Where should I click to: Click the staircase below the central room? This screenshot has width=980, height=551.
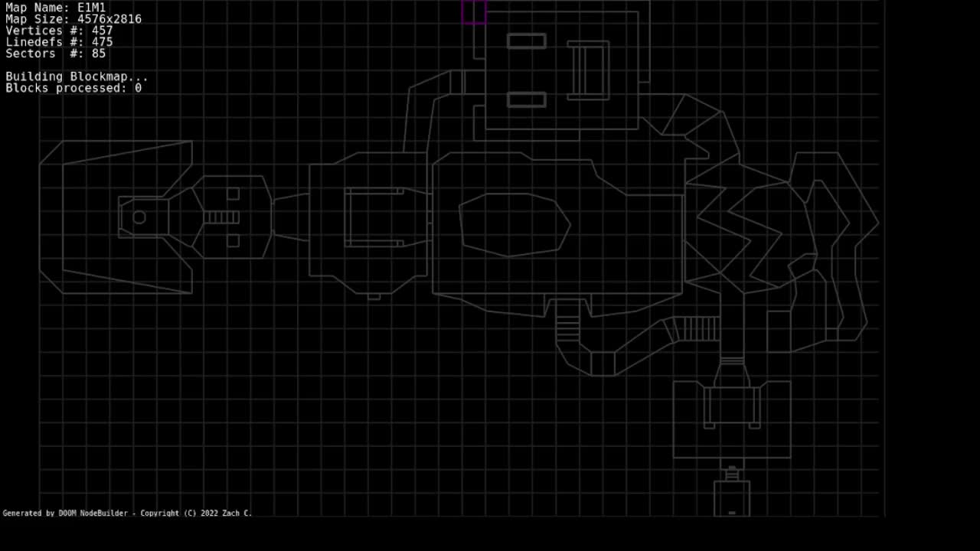567,321
